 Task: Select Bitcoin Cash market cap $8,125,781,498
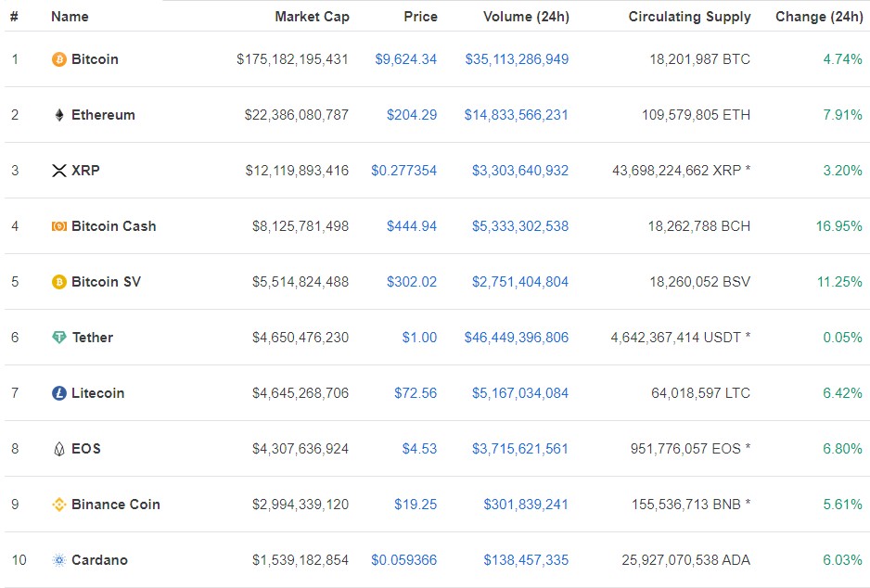coord(301,226)
